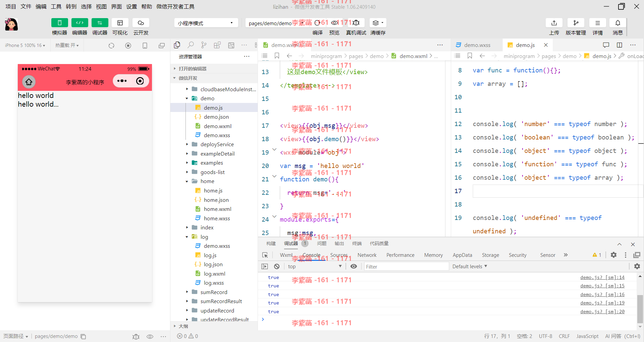Switch to the Network tab
The image size is (644, 342).
367,255
